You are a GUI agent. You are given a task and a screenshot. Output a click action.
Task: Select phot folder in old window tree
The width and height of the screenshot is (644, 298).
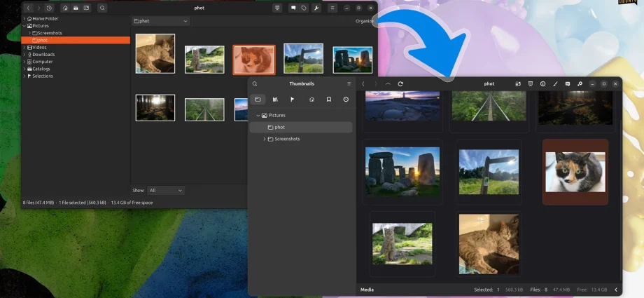(x=76, y=41)
